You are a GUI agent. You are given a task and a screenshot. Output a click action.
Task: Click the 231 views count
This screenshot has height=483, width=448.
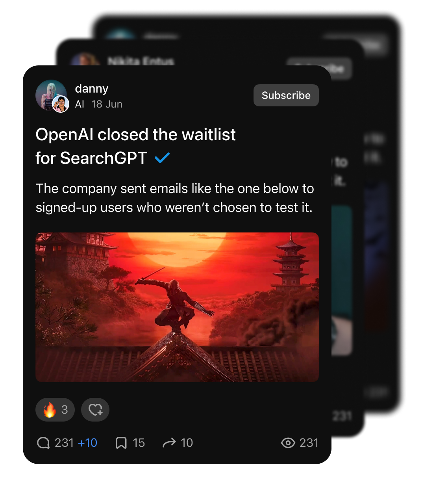309,443
